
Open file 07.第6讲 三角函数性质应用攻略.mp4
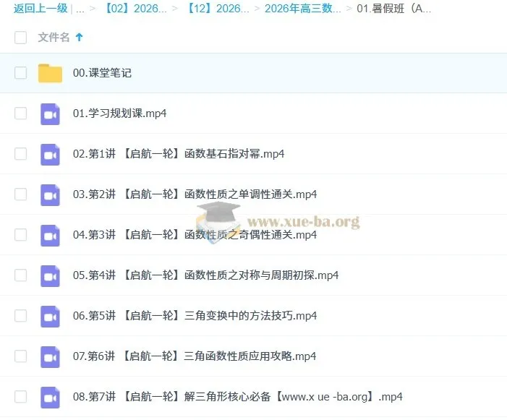(x=195, y=356)
